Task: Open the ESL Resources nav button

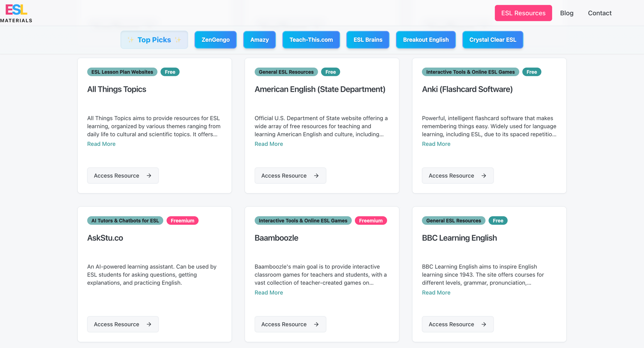Action: click(x=523, y=13)
